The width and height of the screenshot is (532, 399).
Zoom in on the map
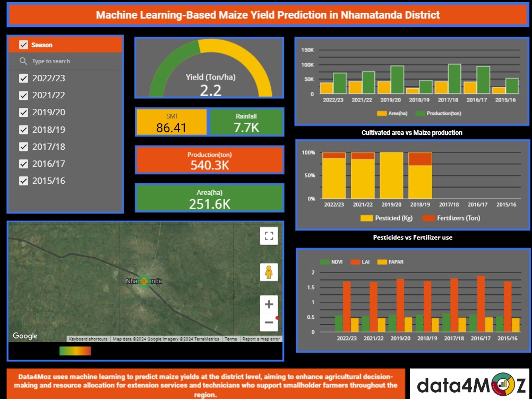click(269, 304)
